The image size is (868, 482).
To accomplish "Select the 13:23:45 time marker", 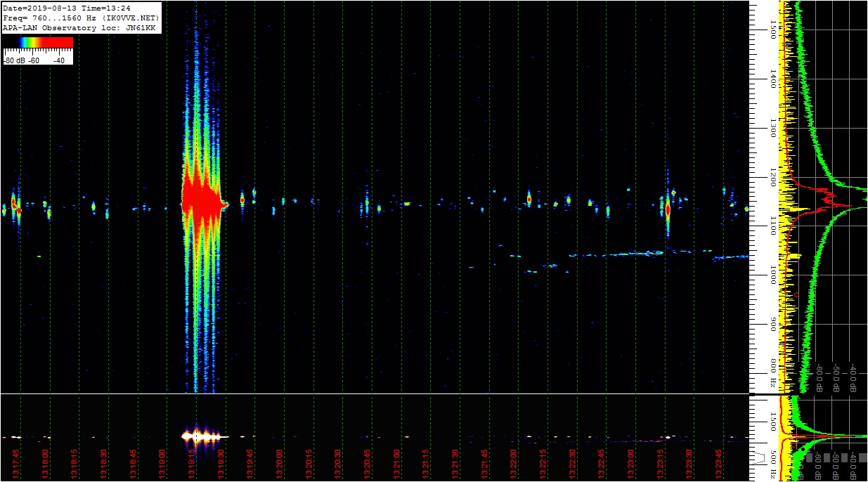I will click(718, 465).
